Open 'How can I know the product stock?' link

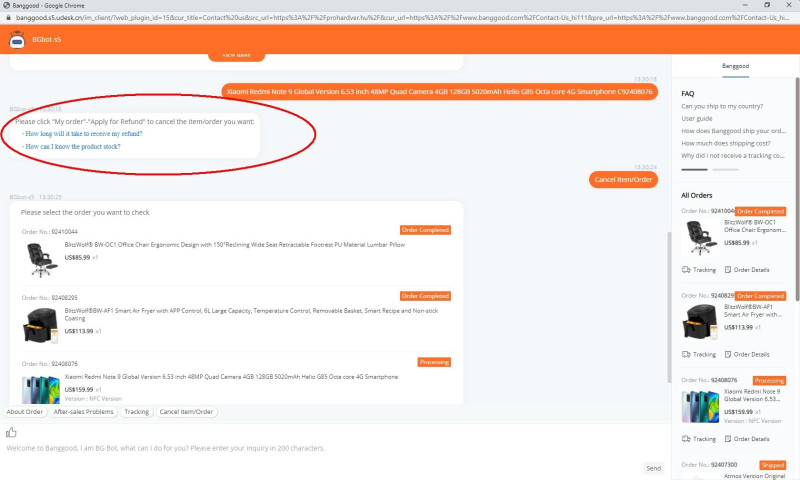tap(73, 146)
